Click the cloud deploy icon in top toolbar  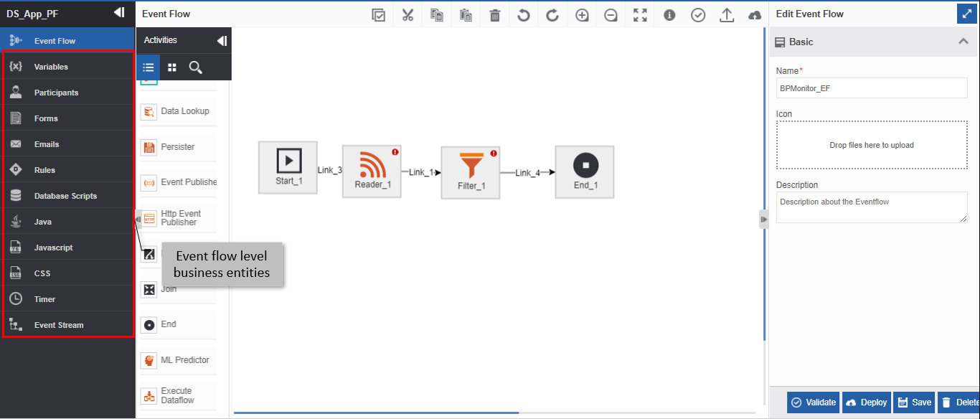755,15
